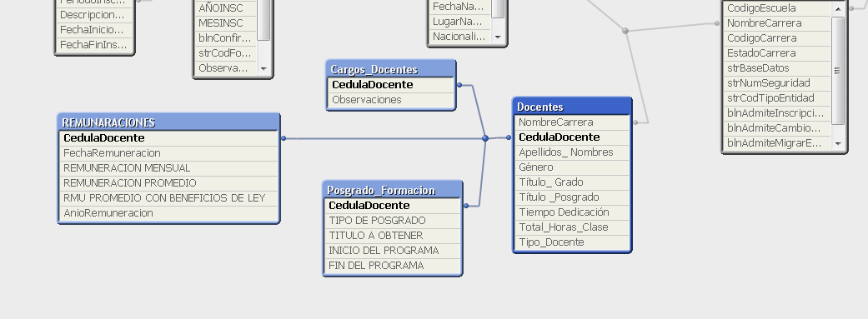Select the blnAdmiteMigrarE... field
Viewport: 868px width, 319px height.
(x=777, y=142)
